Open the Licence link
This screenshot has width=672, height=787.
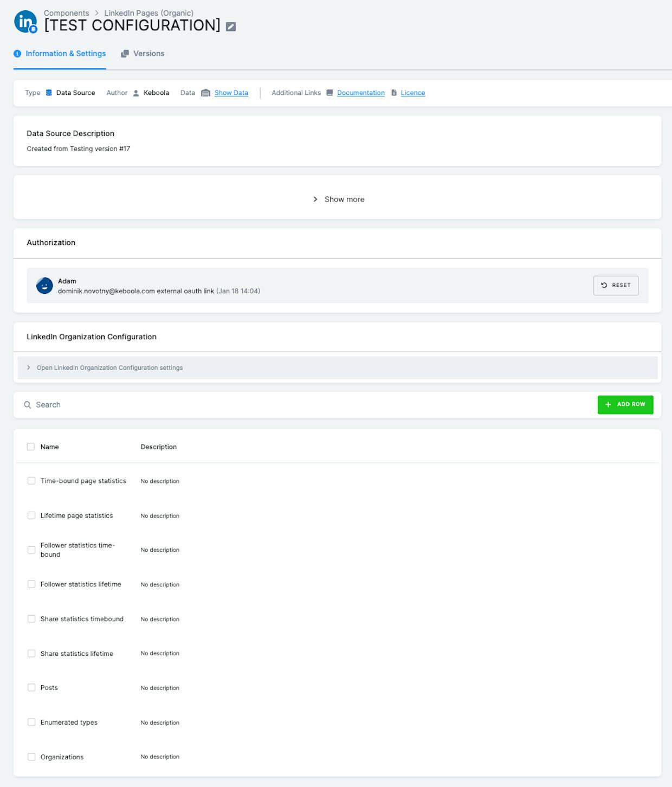413,93
